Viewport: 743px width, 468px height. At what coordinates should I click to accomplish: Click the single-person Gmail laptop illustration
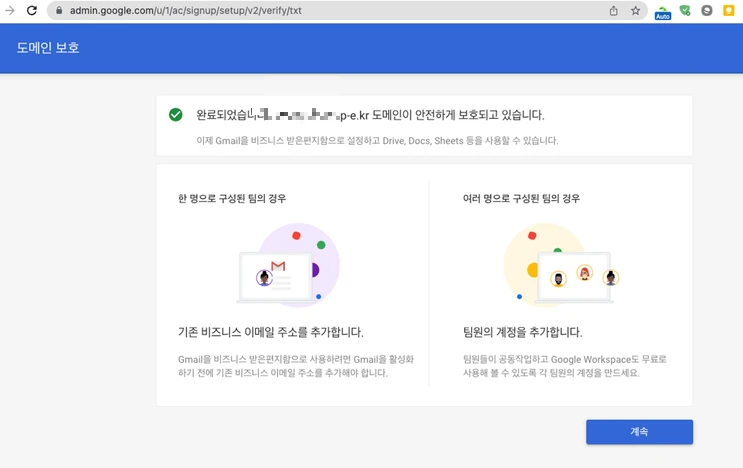coord(289,265)
